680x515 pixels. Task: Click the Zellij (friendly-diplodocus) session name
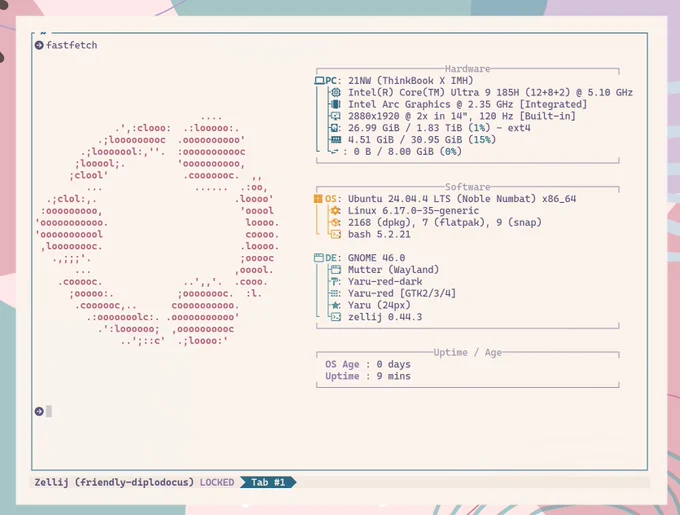(x=114, y=482)
